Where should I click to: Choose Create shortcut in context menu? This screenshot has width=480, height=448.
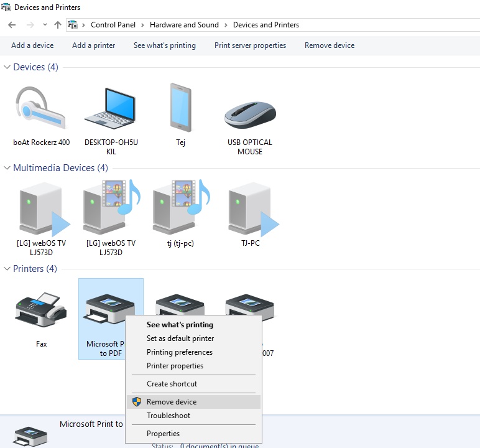[193, 384]
